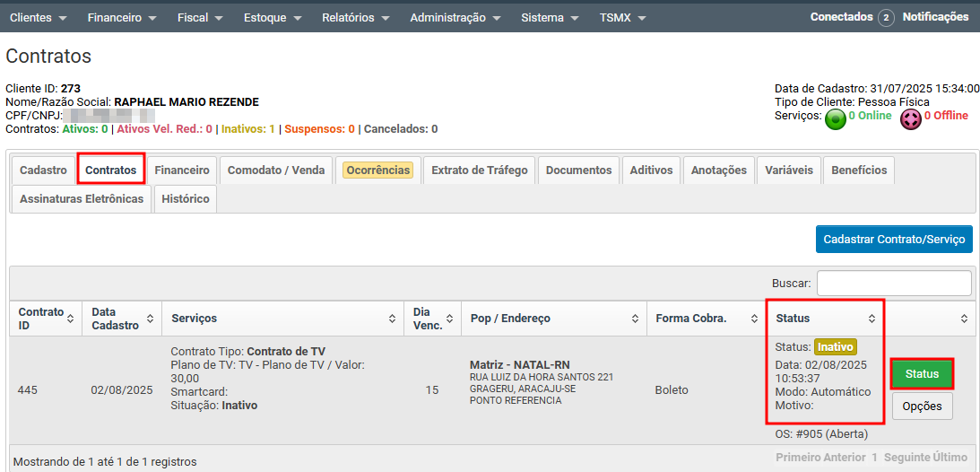
Task: Click the green Status button
Action: pos(922,374)
